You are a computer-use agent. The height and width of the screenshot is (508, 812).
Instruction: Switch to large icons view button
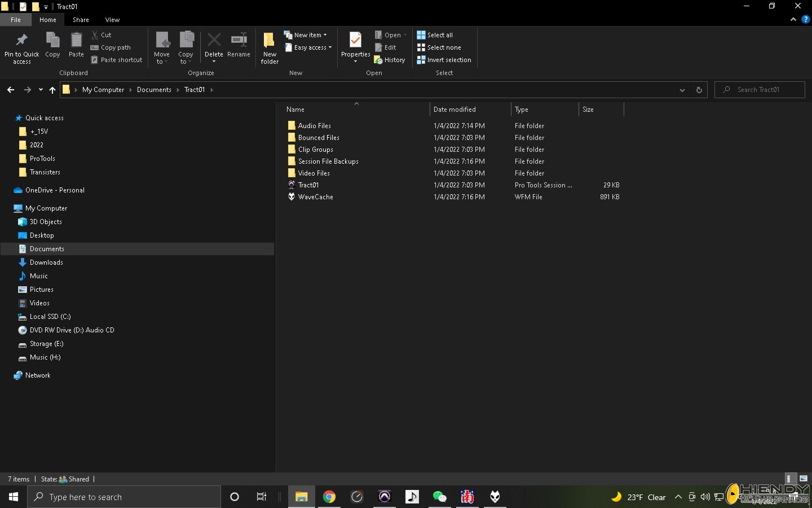804,479
